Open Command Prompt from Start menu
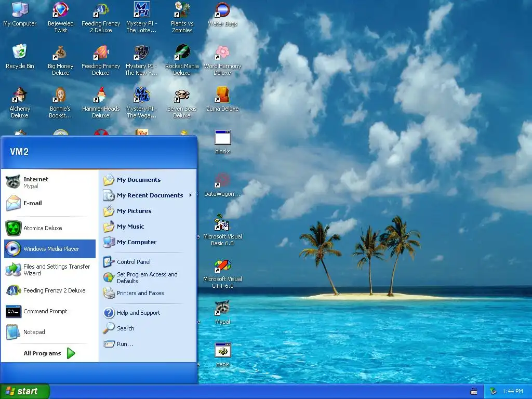The image size is (532, 399). [50, 311]
